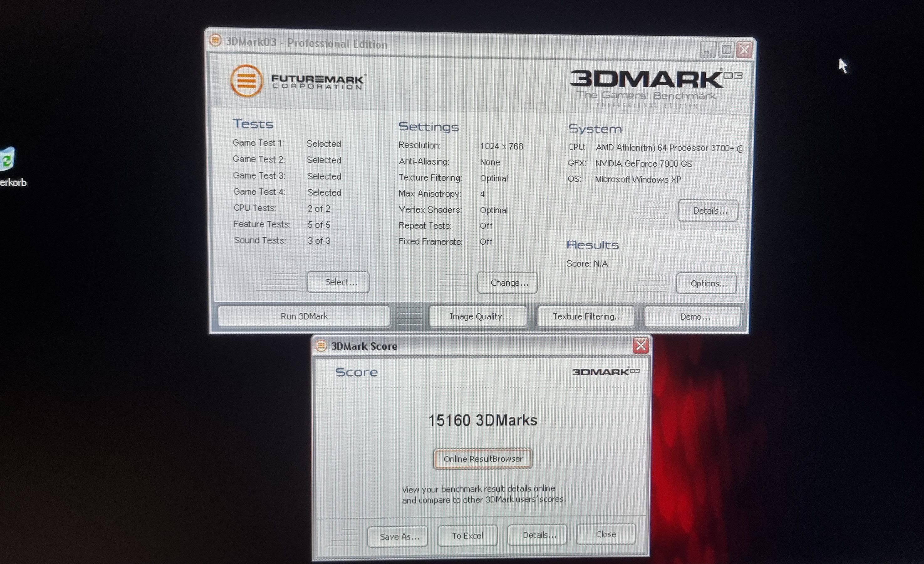The image size is (924, 564).
Task: Close the 3DMark Score dialog
Action: 641,346
